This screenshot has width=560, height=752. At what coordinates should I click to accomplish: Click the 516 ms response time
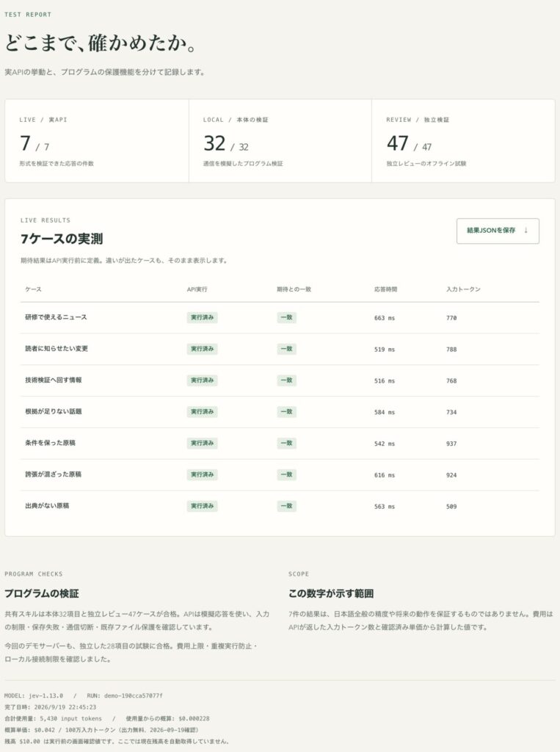point(385,381)
